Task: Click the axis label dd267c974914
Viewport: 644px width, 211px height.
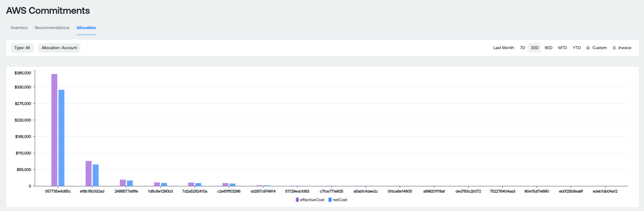Action: click(263, 191)
